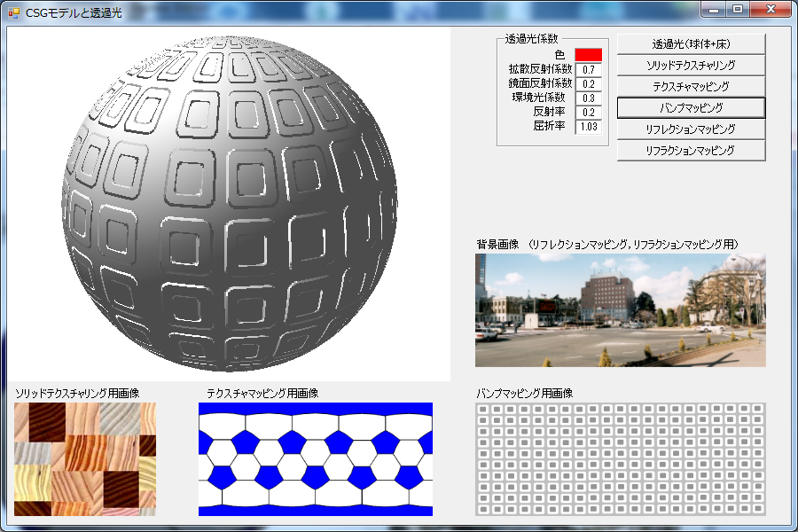Run ソリッドテクスチャリング rendering
This screenshot has width=798, height=532.
pos(691,65)
